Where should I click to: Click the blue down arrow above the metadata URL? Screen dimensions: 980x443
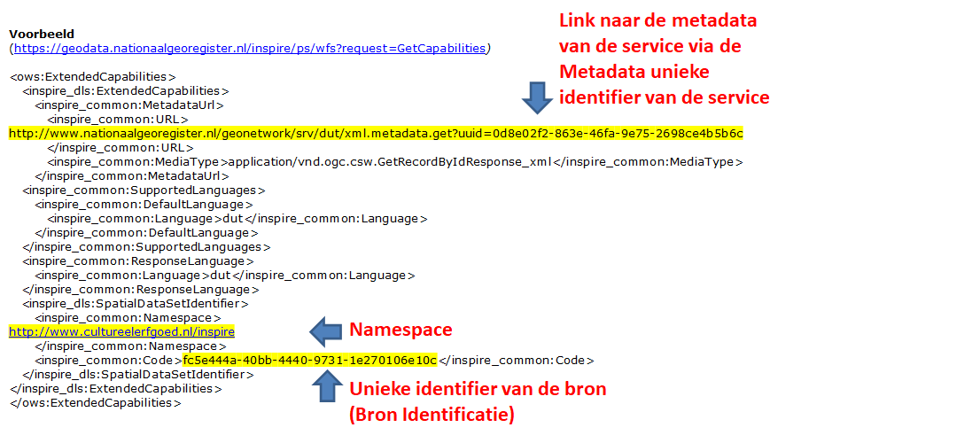coord(536,98)
